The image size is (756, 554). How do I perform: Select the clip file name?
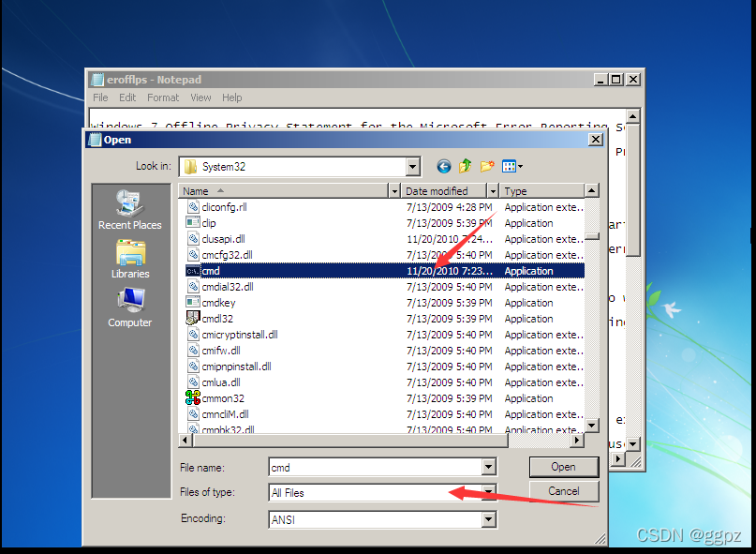[x=209, y=223]
